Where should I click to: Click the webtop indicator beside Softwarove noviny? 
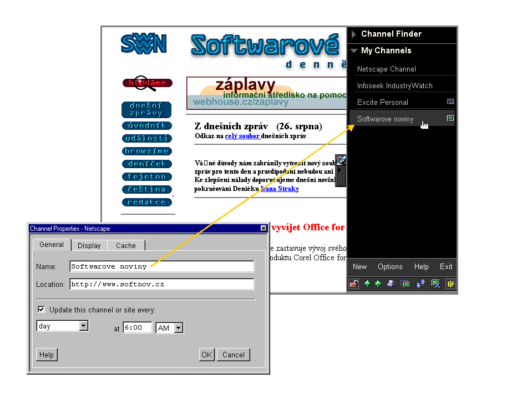[x=450, y=118]
